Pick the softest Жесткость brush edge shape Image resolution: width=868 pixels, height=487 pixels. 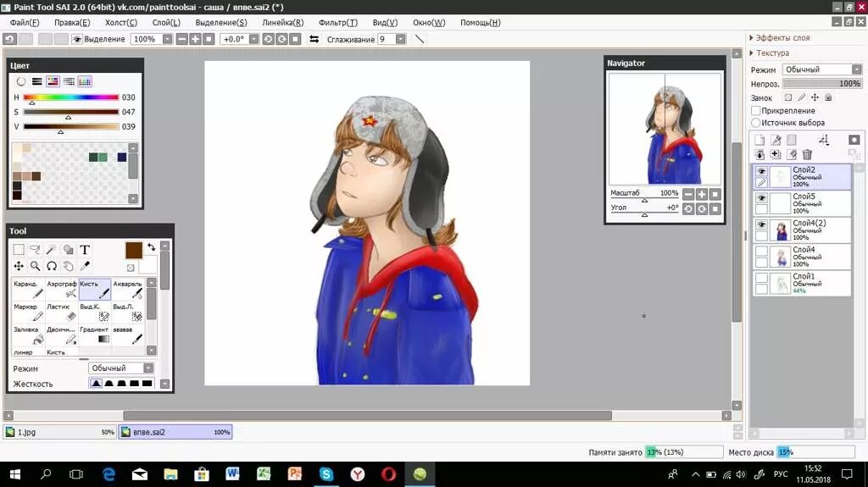pyautogui.click(x=96, y=384)
